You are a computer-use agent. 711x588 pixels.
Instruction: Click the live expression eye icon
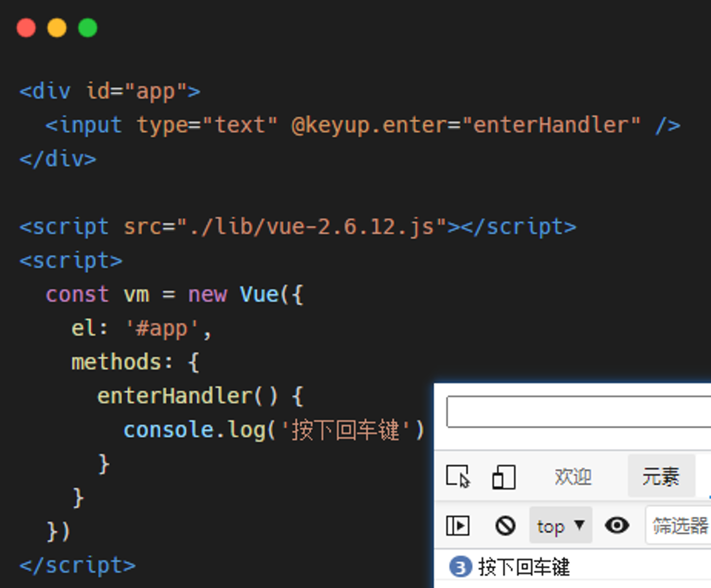tap(617, 525)
